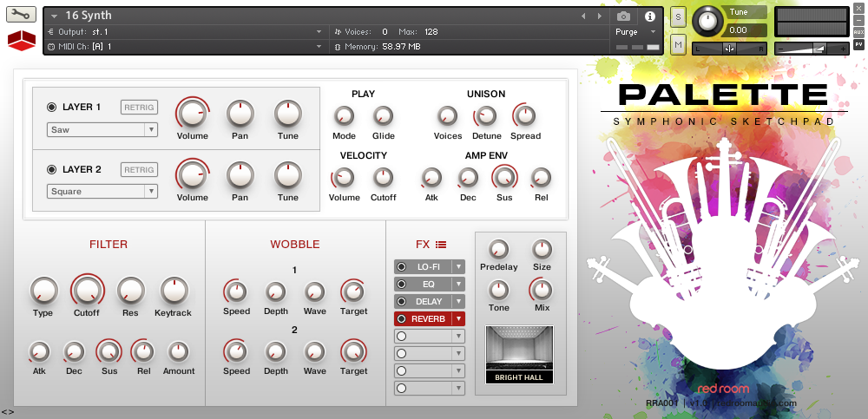Click the '16 Synth' instrument name
This screenshot has height=419, width=868.
88,16
